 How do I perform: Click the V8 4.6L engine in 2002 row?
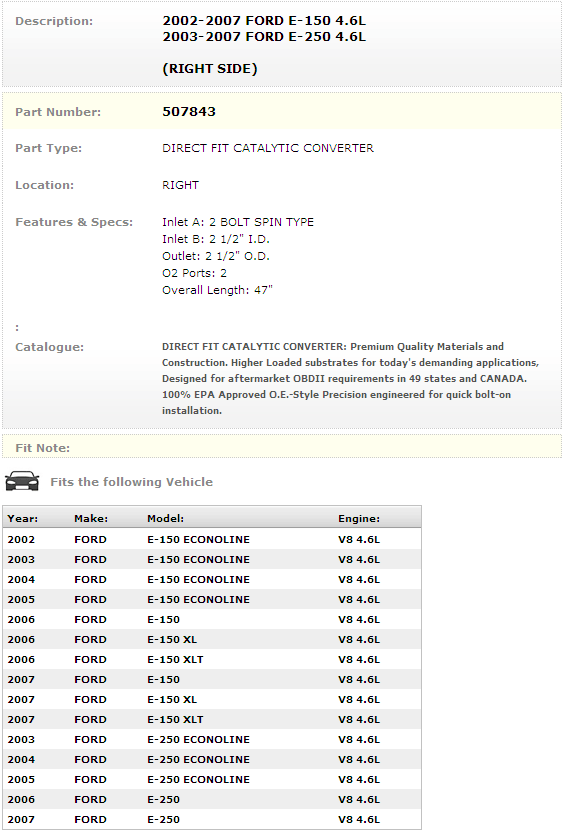[359, 539]
